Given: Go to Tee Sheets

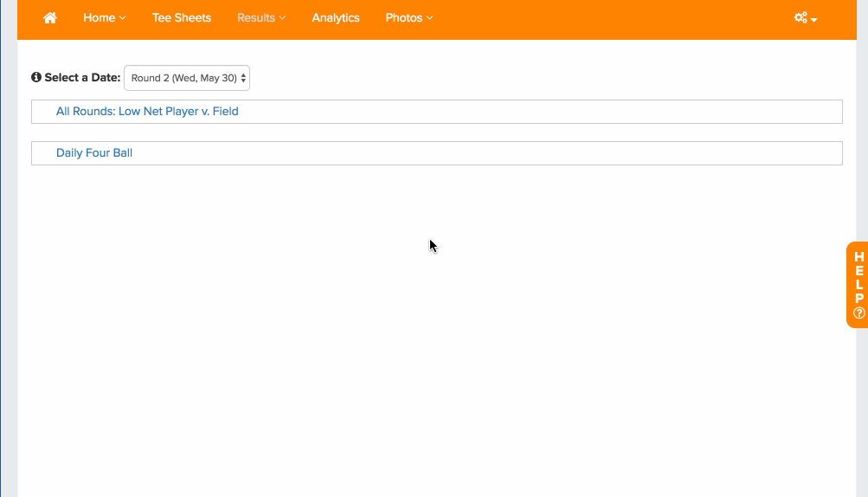Looking at the screenshot, I should point(182,17).
